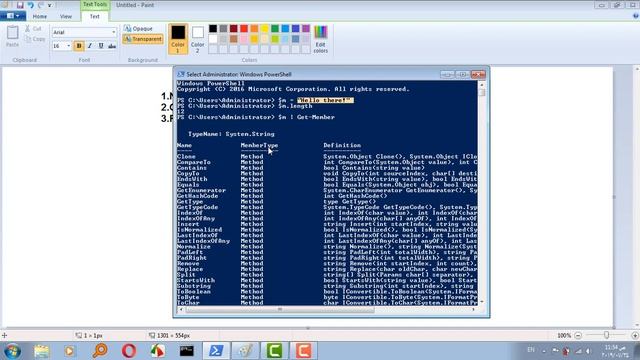
Task: Zoom out with the minus button
Action: tap(578, 336)
